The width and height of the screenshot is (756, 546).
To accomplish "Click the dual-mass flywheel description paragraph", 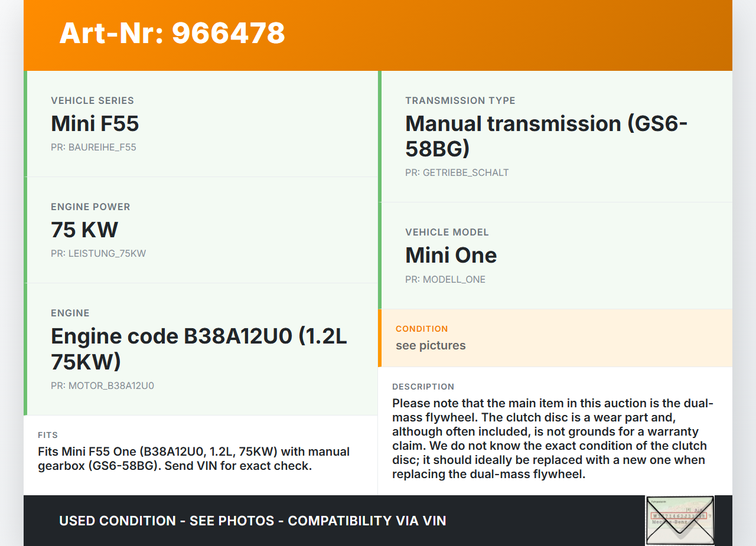I will pyautogui.click(x=553, y=439).
